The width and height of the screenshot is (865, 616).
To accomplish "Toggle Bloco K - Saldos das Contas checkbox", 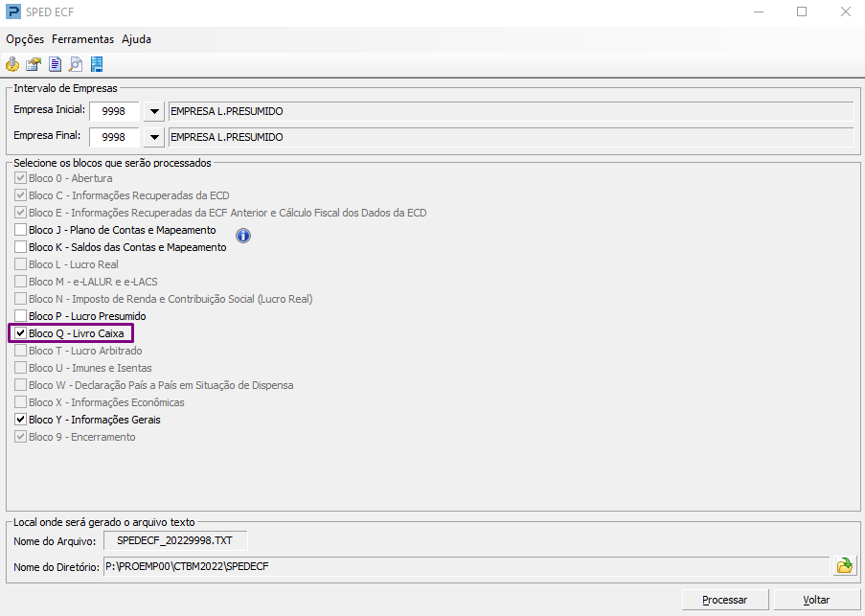I will click(20, 246).
